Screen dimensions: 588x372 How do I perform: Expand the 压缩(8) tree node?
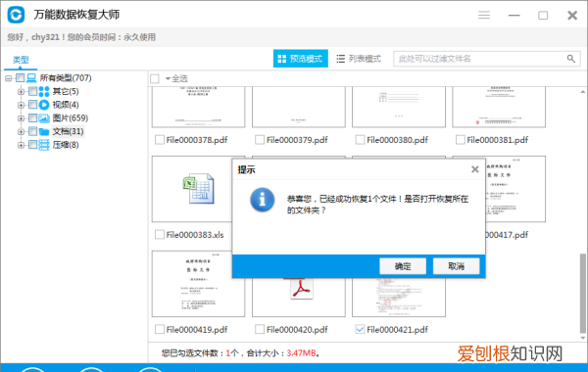point(21,145)
